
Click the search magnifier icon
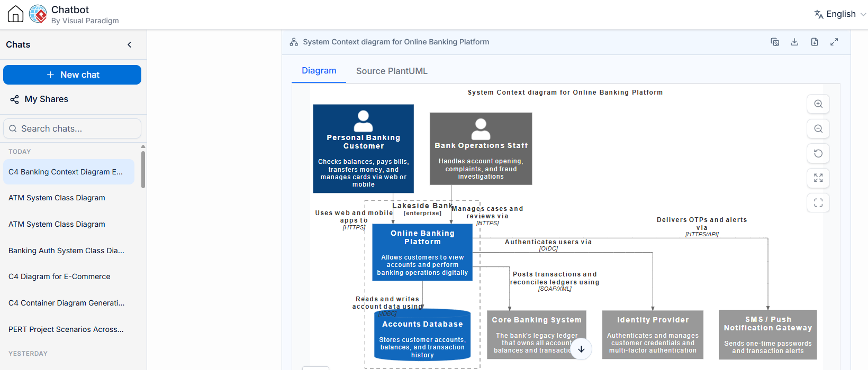[13, 128]
